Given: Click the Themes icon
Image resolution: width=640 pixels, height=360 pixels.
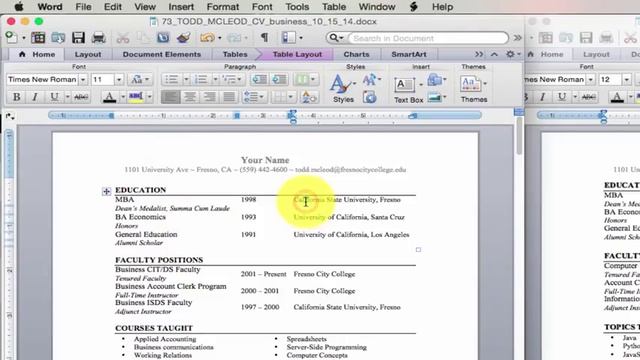Looking at the screenshot, I should click(471, 84).
